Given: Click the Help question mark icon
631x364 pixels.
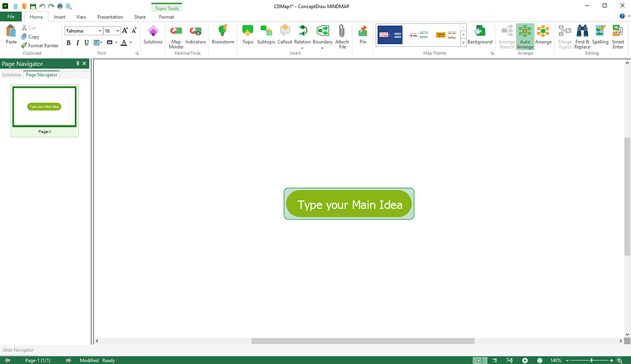Looking at the screenshot, I should click(x=622, y=16).
